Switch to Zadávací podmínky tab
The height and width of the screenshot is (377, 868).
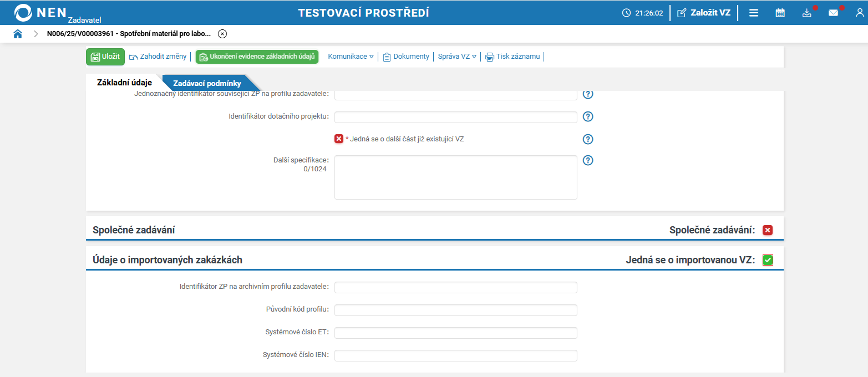pyautogui.click(x=207, y=83)
